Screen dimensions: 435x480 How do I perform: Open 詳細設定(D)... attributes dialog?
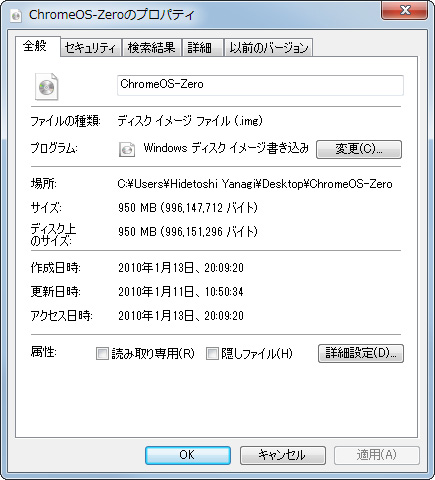tap(361, 353)
